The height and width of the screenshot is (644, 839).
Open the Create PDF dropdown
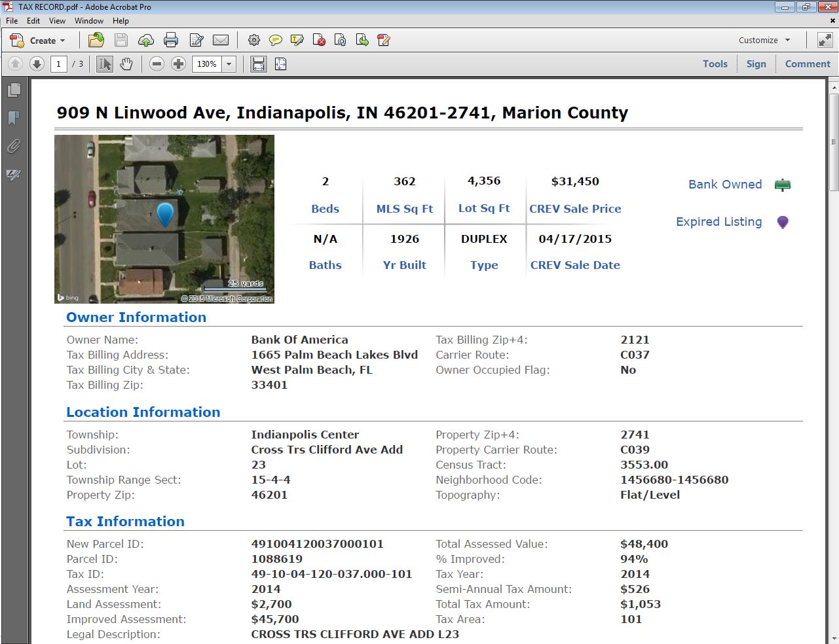click(38, 41)
